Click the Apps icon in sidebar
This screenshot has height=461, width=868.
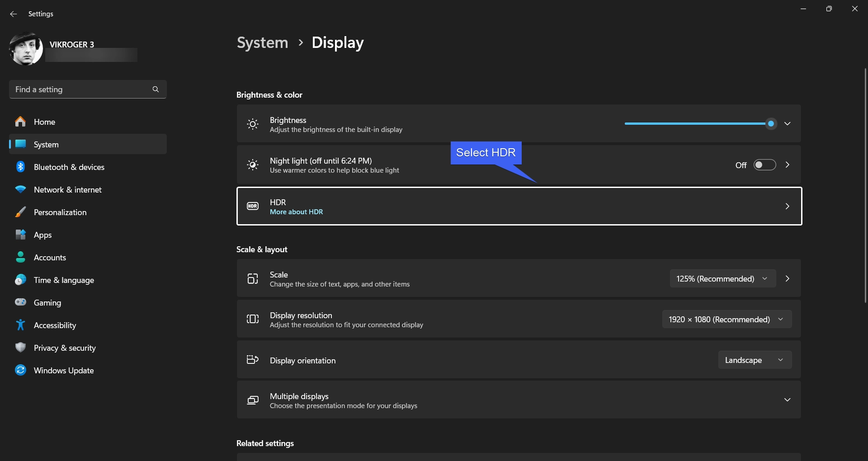pyautogui.click(x=20, y=235)
